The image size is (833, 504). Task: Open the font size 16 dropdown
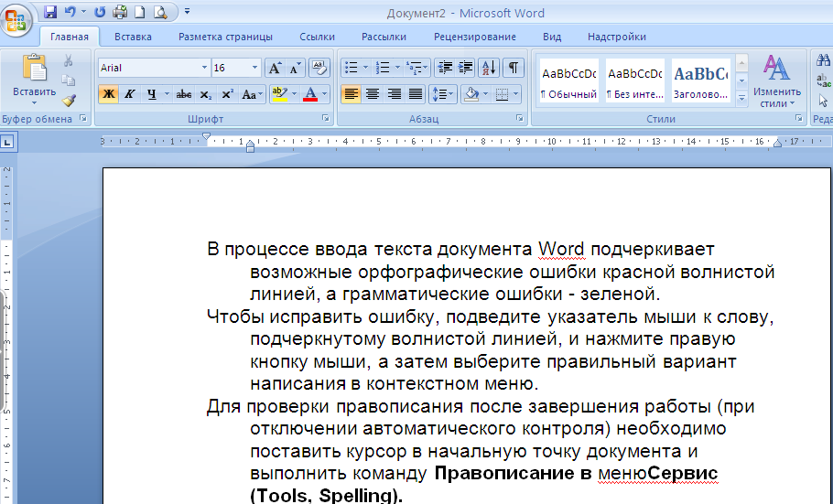[254, 68]
